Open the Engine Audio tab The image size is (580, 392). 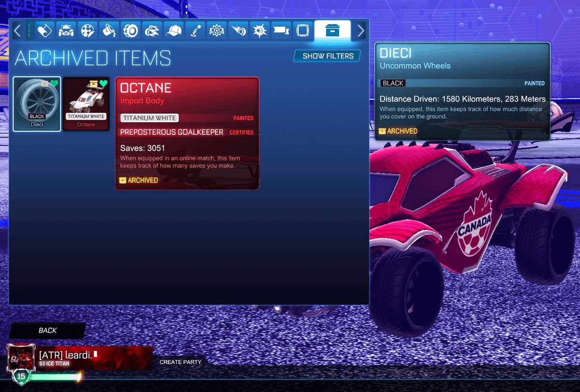(260, 30)
